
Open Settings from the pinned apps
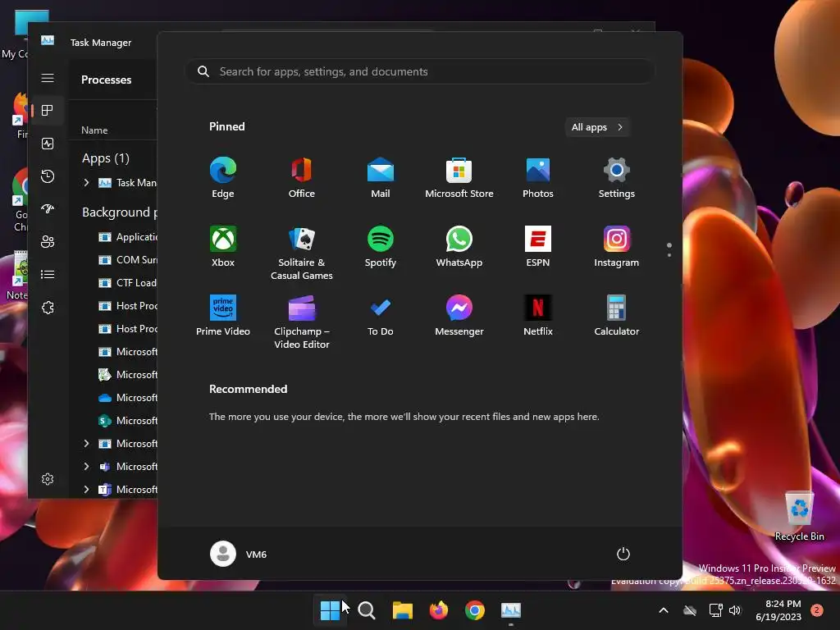(x=617, y=178)
